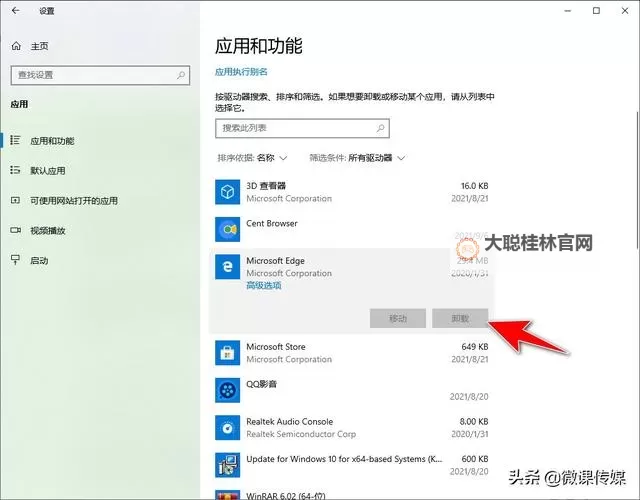Select the Realtek Audio Console name
The width and height of the screenshot is (640, 500).
(x=289, y=421)
